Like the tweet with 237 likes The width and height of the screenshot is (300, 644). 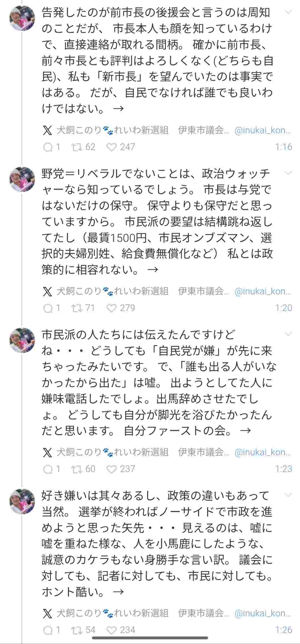click(x=112, y=469)
